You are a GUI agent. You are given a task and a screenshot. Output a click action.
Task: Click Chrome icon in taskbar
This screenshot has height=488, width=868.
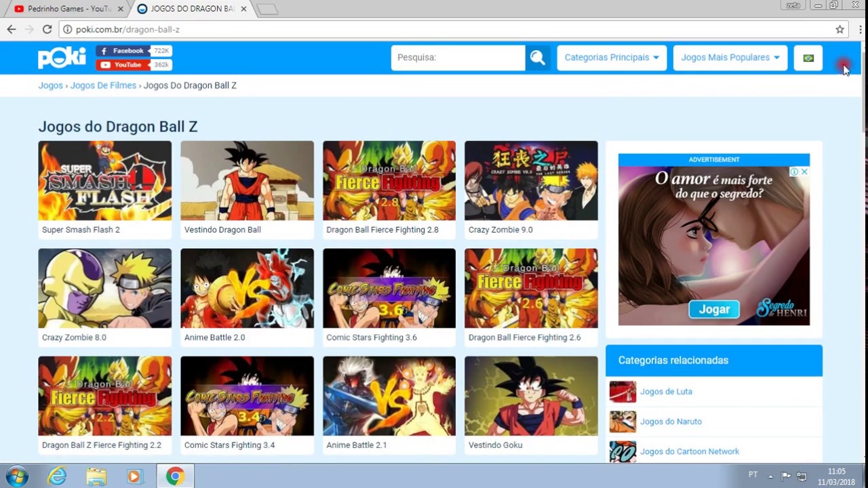175,476
